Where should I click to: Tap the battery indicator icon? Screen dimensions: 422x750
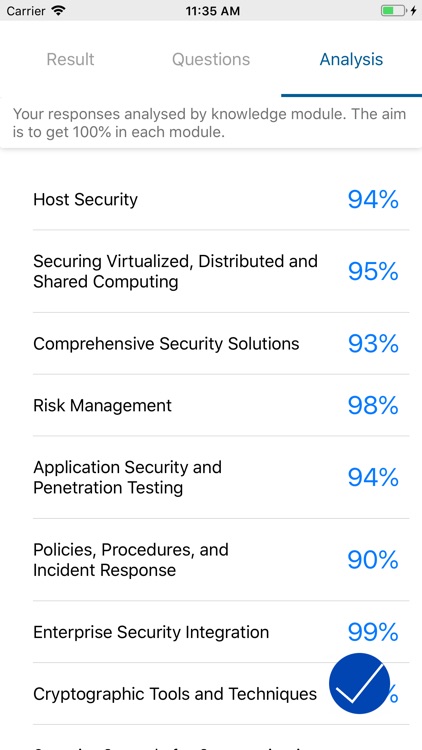pos(393,11)
